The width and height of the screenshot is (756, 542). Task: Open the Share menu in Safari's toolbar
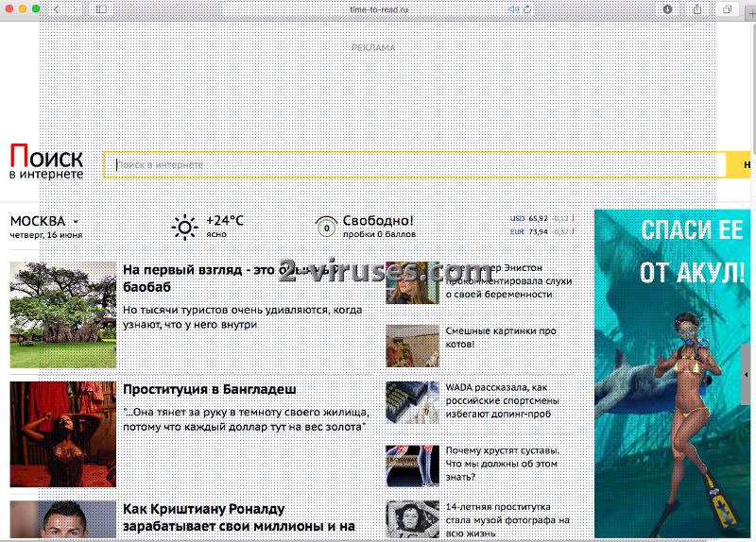click(x=697, y=8)
